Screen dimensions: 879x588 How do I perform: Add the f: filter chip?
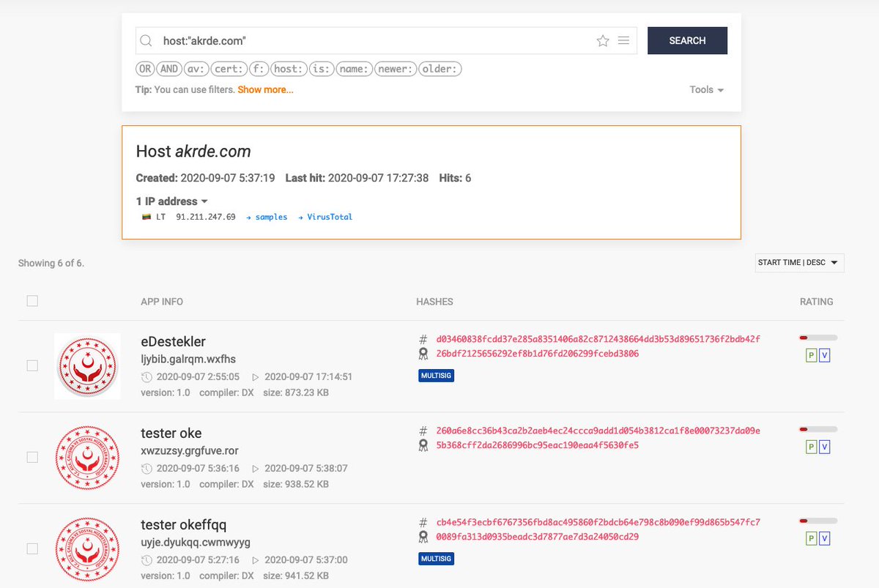click(x=258, y=69)
